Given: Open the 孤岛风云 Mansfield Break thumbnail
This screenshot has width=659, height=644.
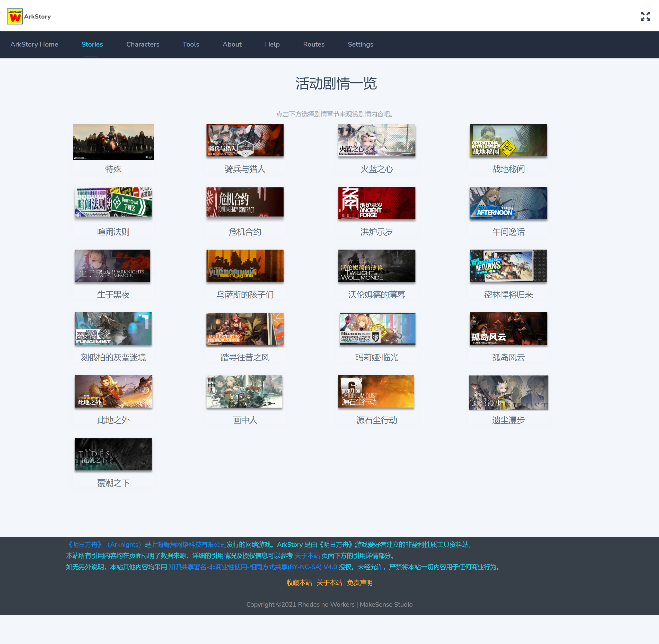Looking at the screenshot, I should [508, 328].
